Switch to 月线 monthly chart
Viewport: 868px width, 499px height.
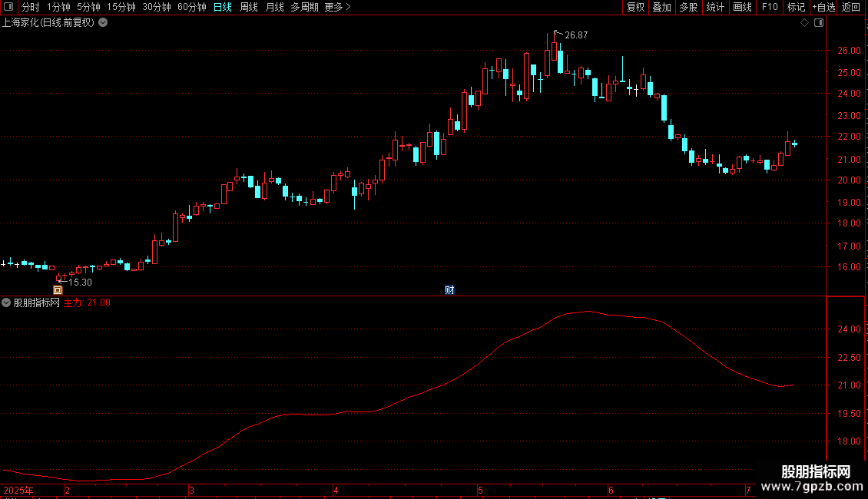[x=274, y=7]
